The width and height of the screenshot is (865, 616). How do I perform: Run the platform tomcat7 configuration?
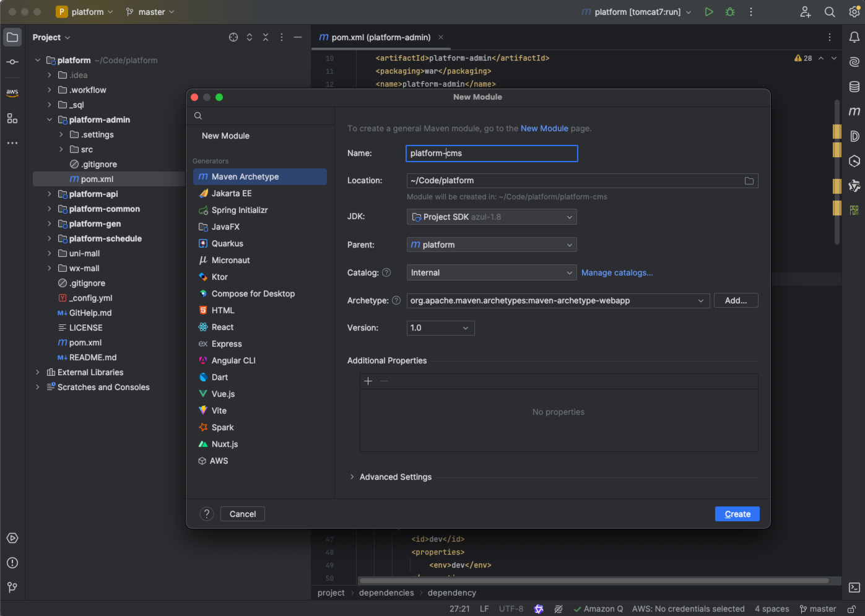point(709,12)
